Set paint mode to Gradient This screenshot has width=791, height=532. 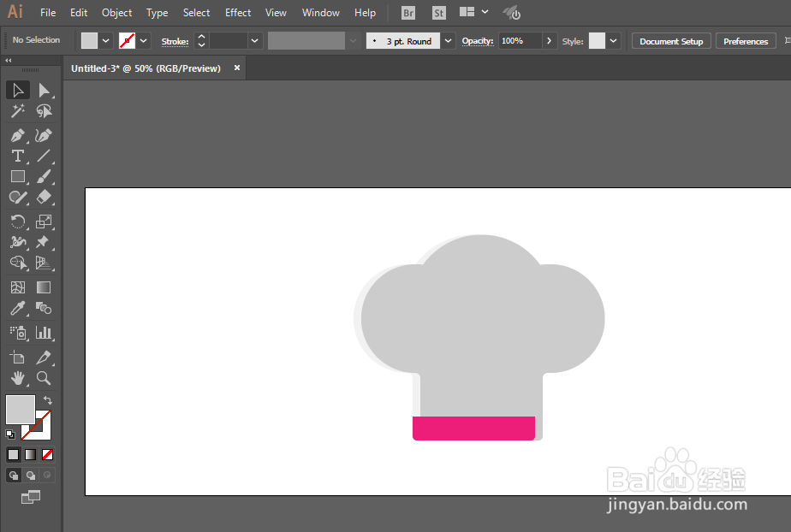31,455
